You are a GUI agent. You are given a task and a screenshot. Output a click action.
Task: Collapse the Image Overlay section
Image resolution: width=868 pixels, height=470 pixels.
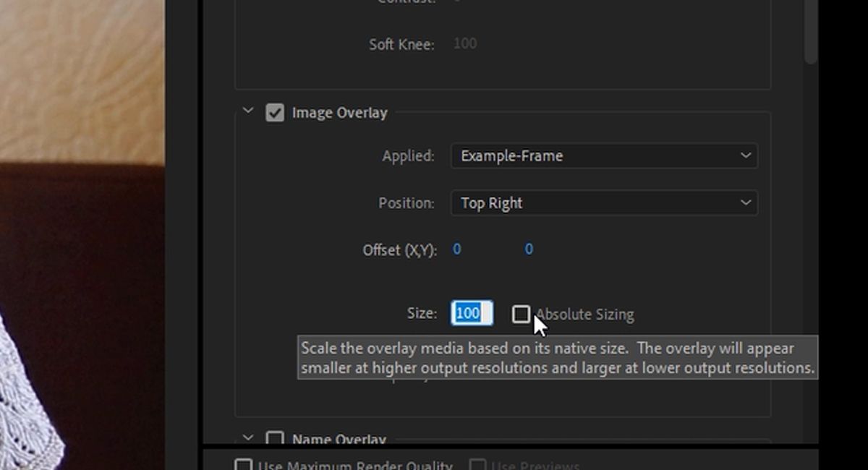tap(247, 112)
